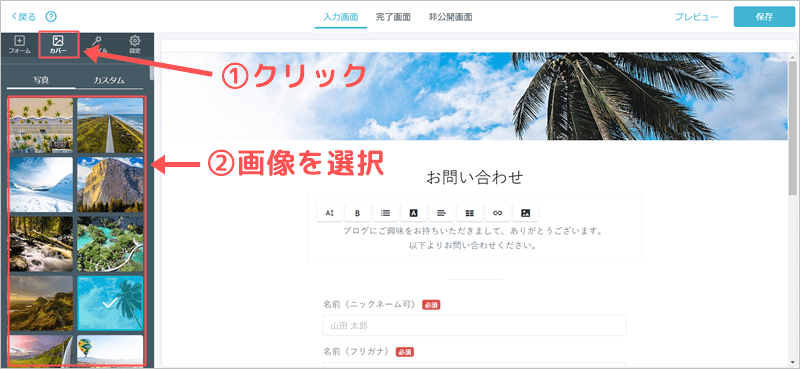Viewport: 800px width, 369px height.
Task: Insert a hyperlink with the link icon
Action: (x=497, y=213)
